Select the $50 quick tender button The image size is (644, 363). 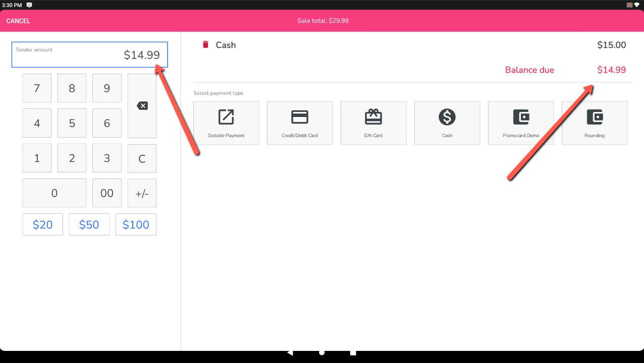pos(89,224)
